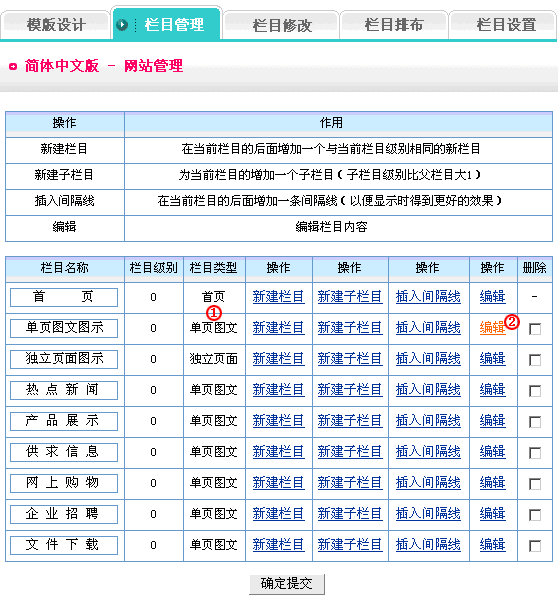
Task: Tick the delete checkbox for 热点新闻 row
Action: 535,391
